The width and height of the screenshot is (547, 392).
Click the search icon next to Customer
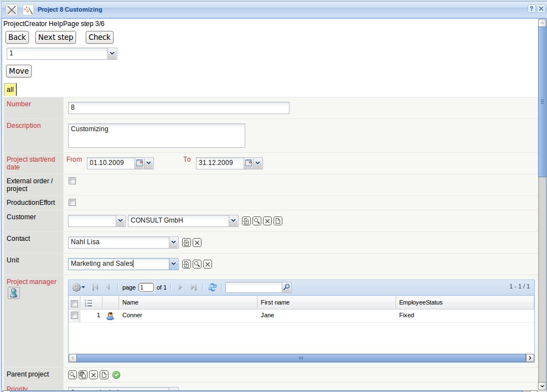point(257,221)
